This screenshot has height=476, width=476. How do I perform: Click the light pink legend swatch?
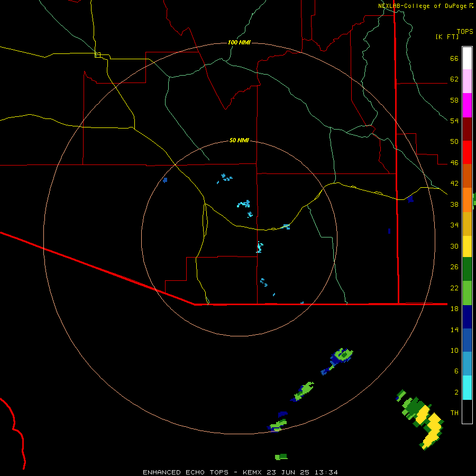467,81
